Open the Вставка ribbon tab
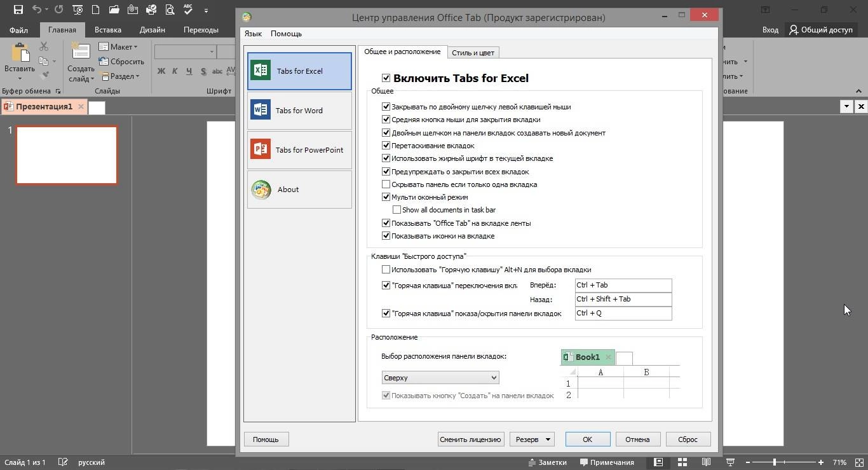The image size is (868, 470). (107, 30)
